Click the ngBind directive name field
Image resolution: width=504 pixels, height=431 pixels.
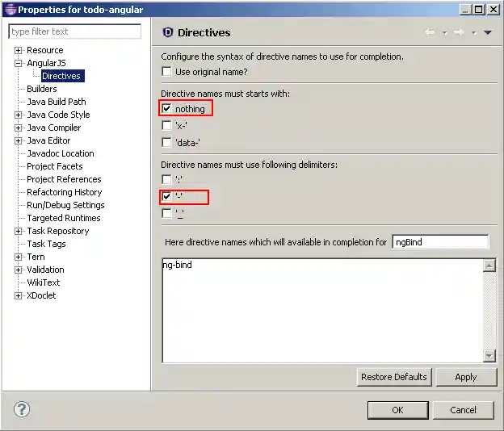tap(440, 242)
